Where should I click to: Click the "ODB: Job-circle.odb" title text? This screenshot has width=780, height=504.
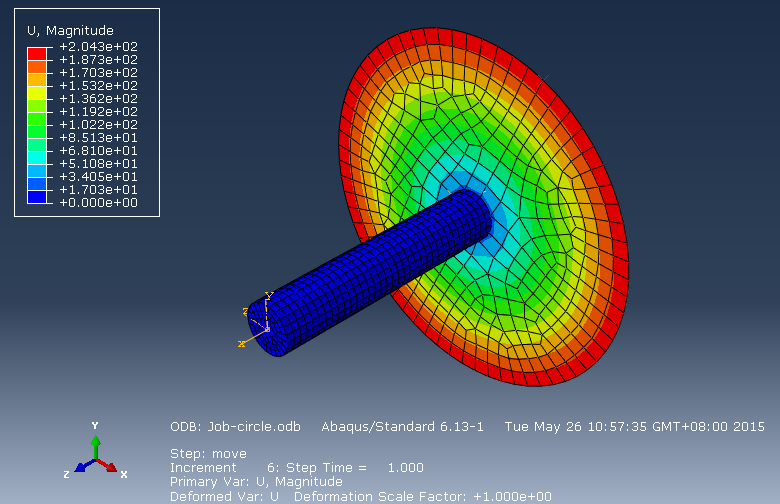pos(235,427)
